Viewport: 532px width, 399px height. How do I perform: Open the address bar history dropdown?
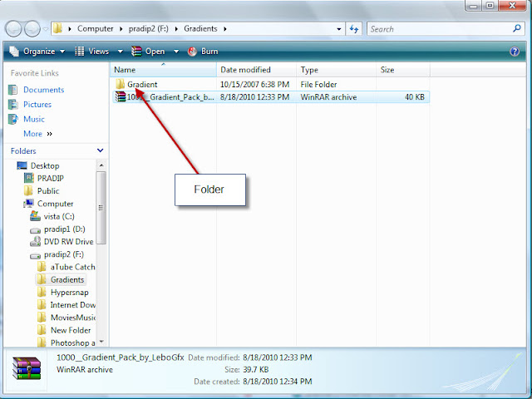click(338, 29)
